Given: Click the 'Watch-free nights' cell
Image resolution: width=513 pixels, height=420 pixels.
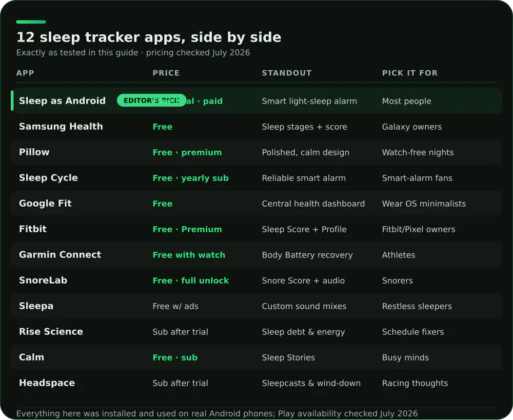Looking at the screenshot, I should click(418, 152).
